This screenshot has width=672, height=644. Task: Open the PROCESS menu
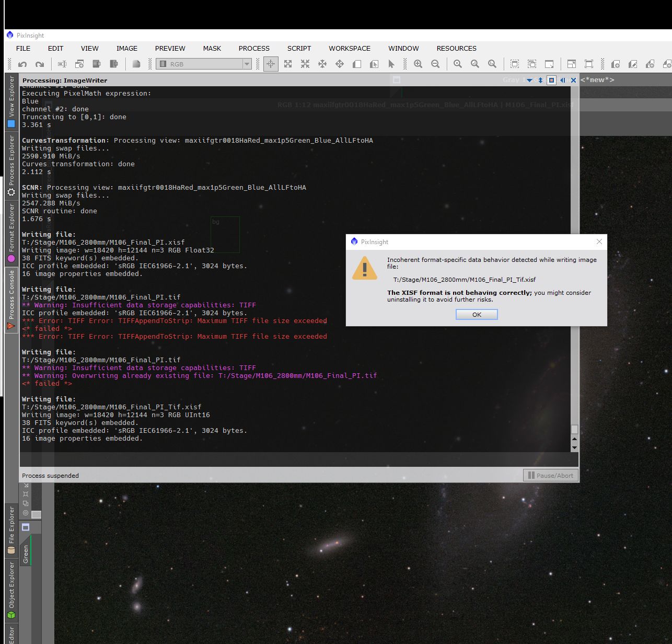[x=254, y=48]
